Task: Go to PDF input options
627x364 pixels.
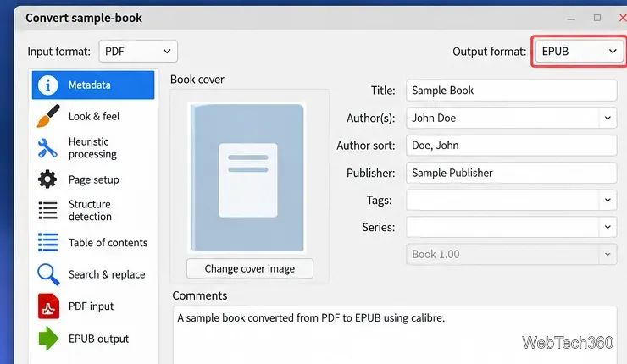Action: pyautogui.click(x=93, y=306)
